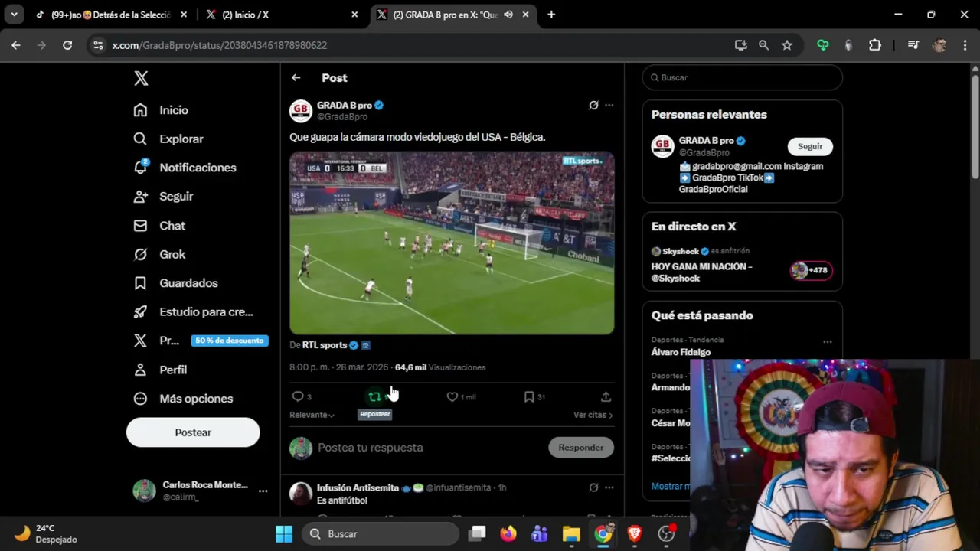The width and height of the screenshot is (980, 551).
Task: Click the green Repostear icon
Action: coord(374,396)
